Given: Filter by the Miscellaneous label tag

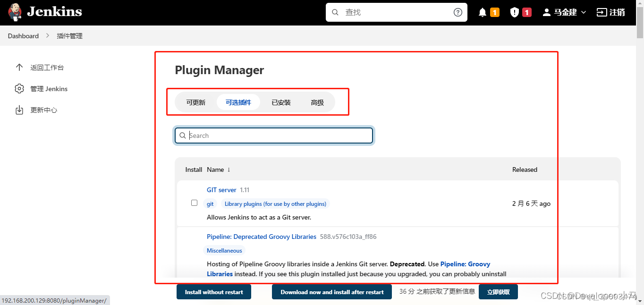Looking at the screenshot, I should point(224,251).
